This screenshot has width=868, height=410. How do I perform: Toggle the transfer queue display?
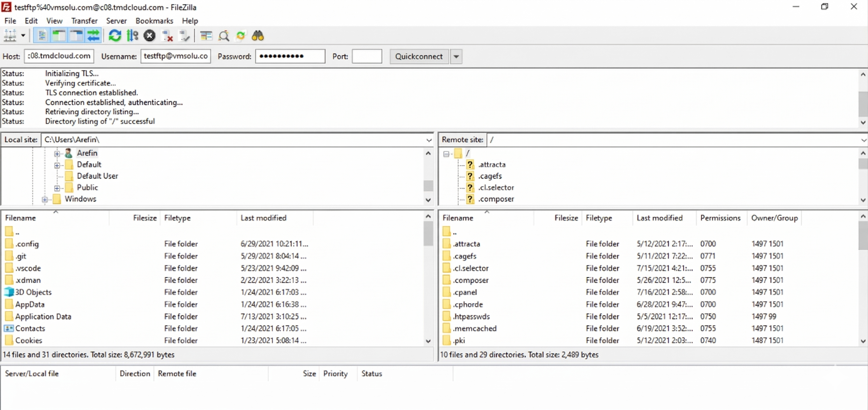(x=93, y=35)
